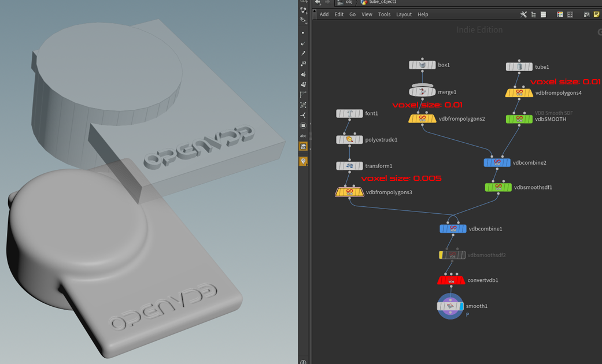Viewport: 602px width, 364px height.
Task: Click the vdbcombine1 node label
Action: tap(485, 229)
